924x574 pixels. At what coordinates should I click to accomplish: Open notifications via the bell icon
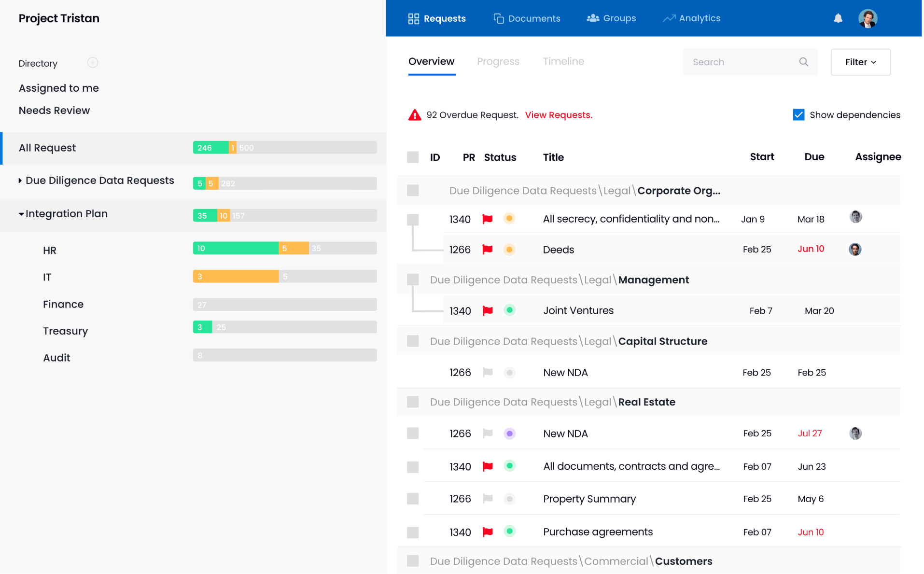click(838, 18)
